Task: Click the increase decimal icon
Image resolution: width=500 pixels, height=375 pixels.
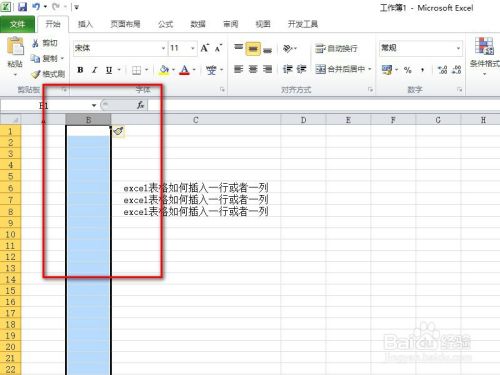Action: tap(443, 70)
